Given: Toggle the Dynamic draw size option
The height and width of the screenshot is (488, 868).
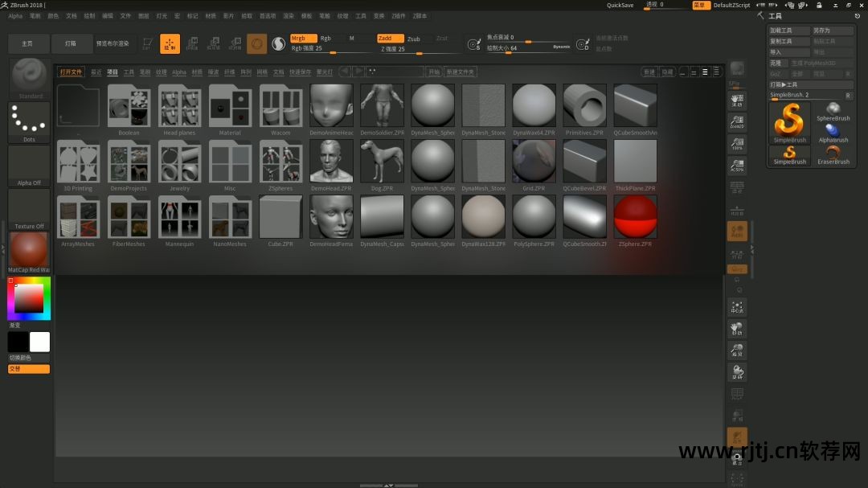Looking at the screenshot, I should [561, 47].
